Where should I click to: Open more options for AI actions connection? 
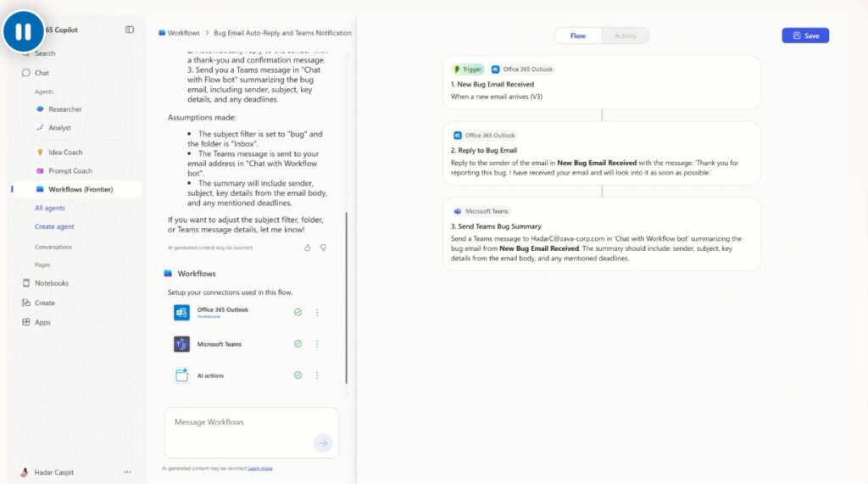pyautogui.click(x=317, y=376)
